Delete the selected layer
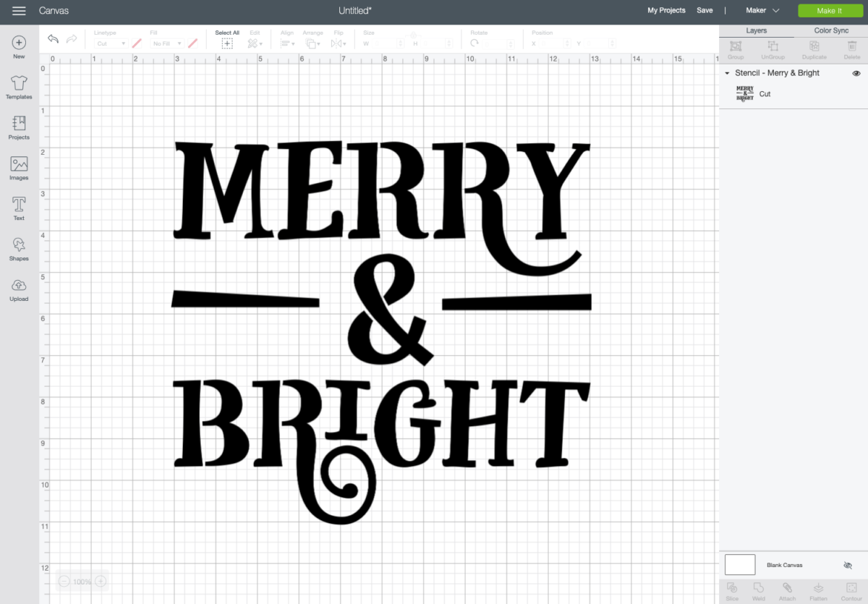This screenshot has height=604, width=868. [x=852, y=49]
